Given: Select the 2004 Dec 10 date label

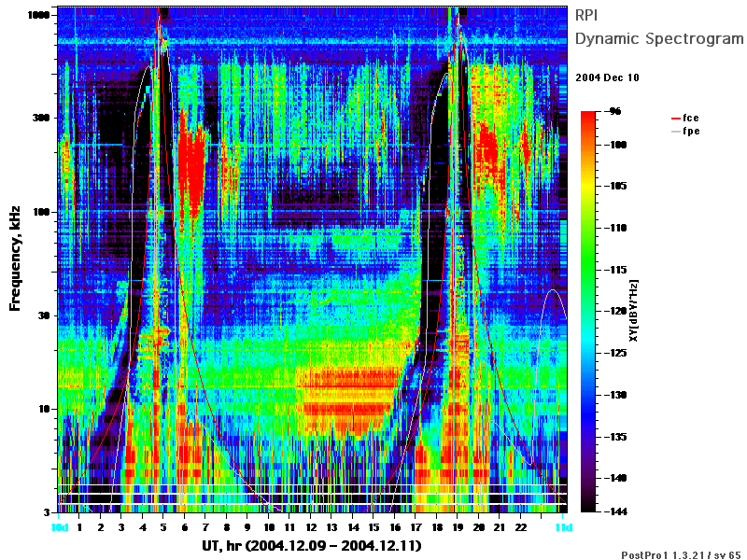Looking at the screenshot, I should pos(608,77).
